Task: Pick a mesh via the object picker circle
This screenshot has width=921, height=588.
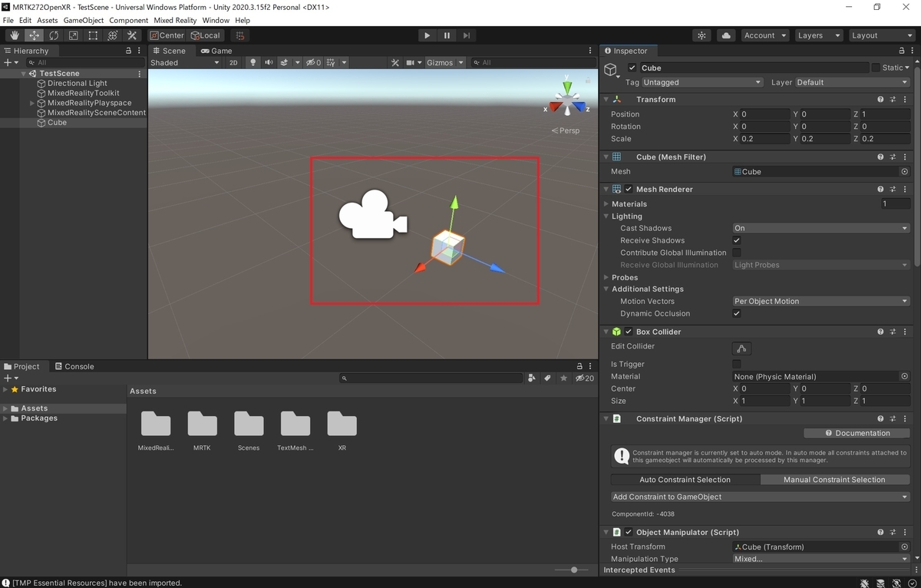Action: pyautogui.click(x=905, y=172)
